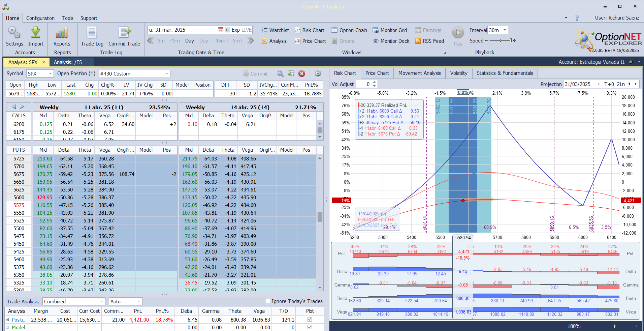Viewport: 644px width, 331px height.
Task: Open the Interval 30m dropdown
Action: pyautogui.click(x=505, y=30)
